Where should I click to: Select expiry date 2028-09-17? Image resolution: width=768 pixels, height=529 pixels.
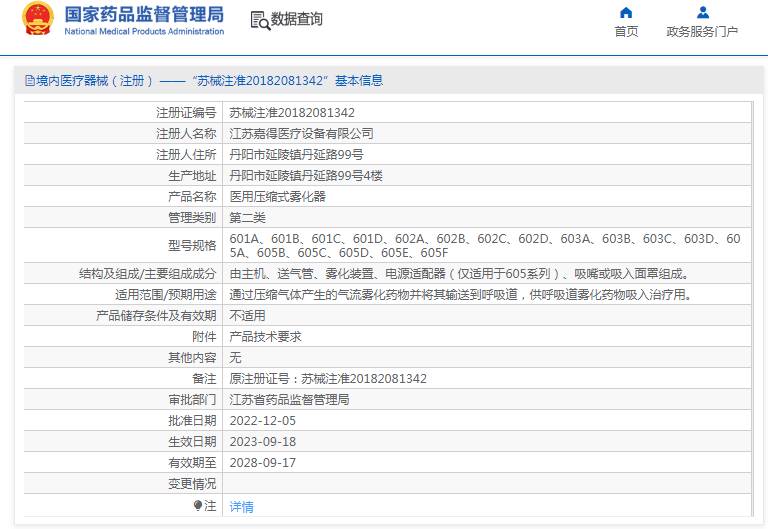(263, 463)
